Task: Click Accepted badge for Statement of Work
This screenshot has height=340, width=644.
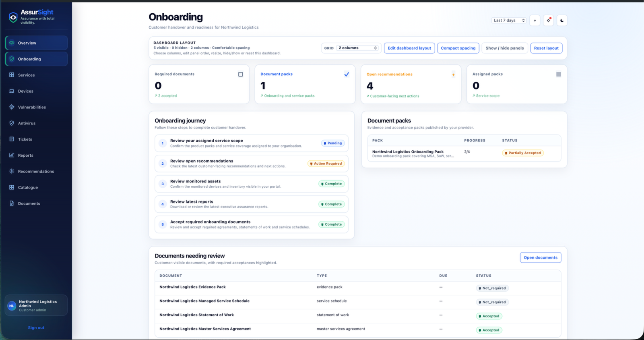Action: coord(489,316)
